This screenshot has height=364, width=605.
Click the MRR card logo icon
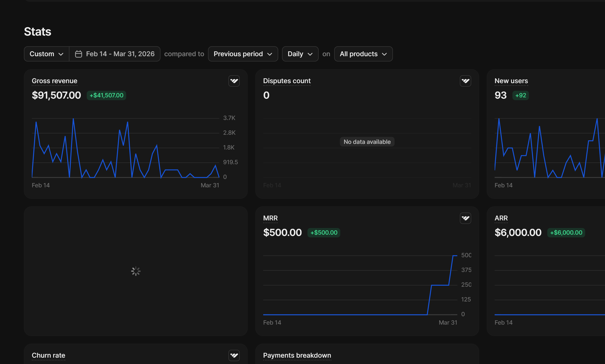point(465,218)
